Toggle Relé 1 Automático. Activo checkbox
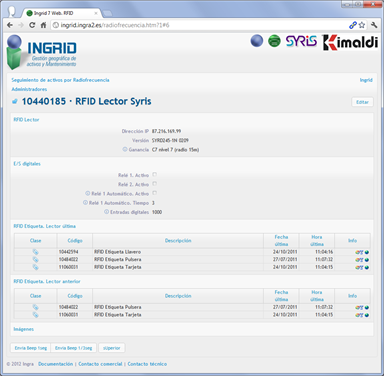 click(x=155, y=193)
